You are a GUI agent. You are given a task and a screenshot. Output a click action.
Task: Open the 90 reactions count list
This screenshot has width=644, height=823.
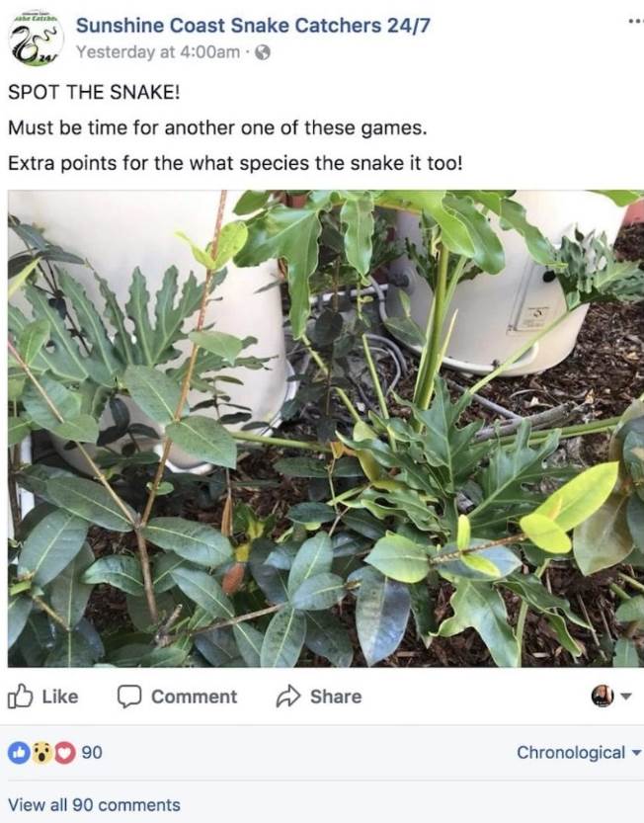click(92, 753)
